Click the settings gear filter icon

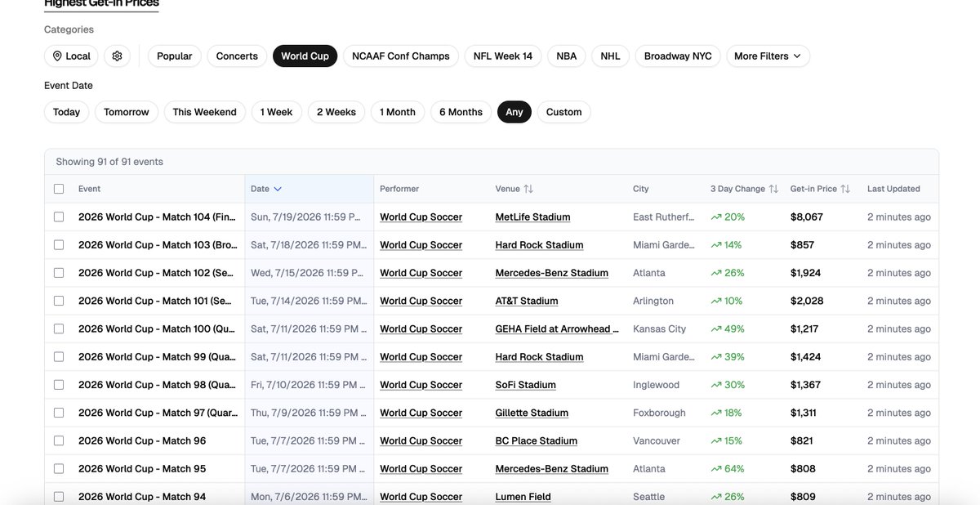pyautogui.click(x=117, y=56)
